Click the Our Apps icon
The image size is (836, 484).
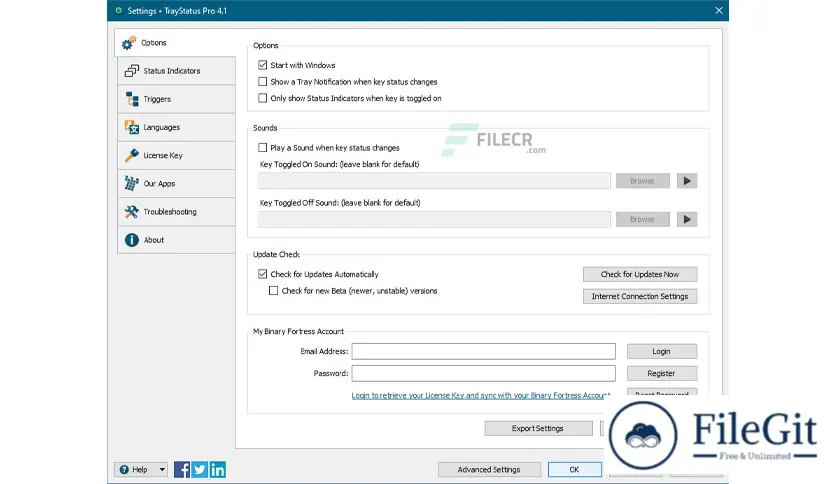pyautogui.click(x=131, y=183)
